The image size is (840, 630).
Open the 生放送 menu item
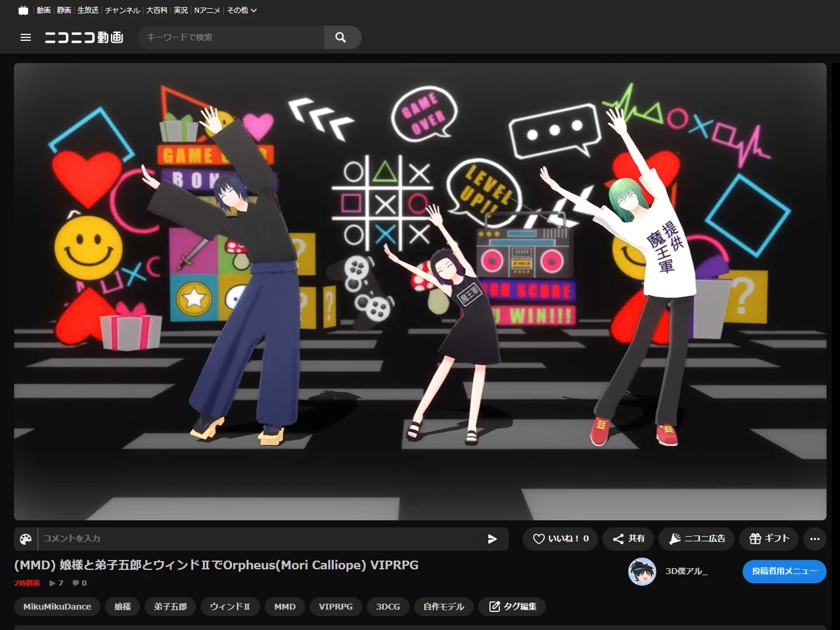point(88,10)
